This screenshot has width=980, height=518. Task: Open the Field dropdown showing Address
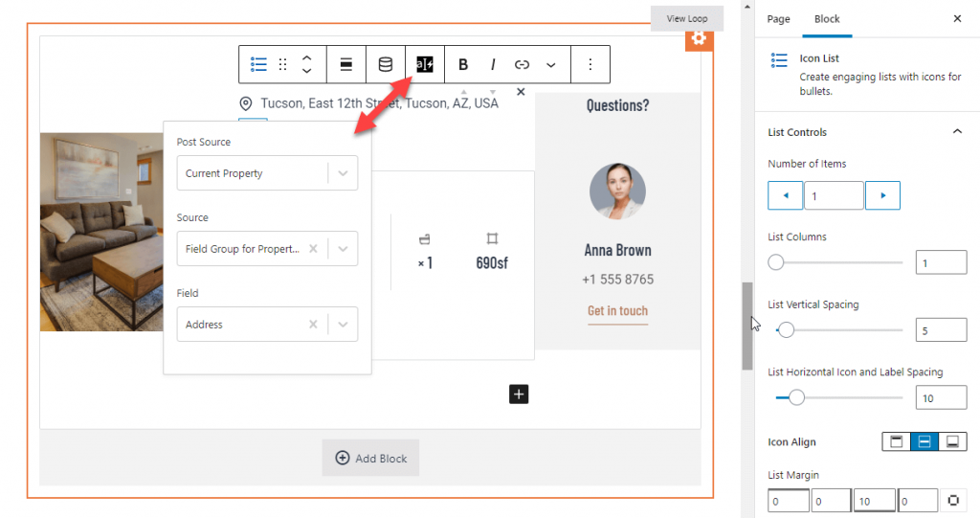click(x=268, y=324)
